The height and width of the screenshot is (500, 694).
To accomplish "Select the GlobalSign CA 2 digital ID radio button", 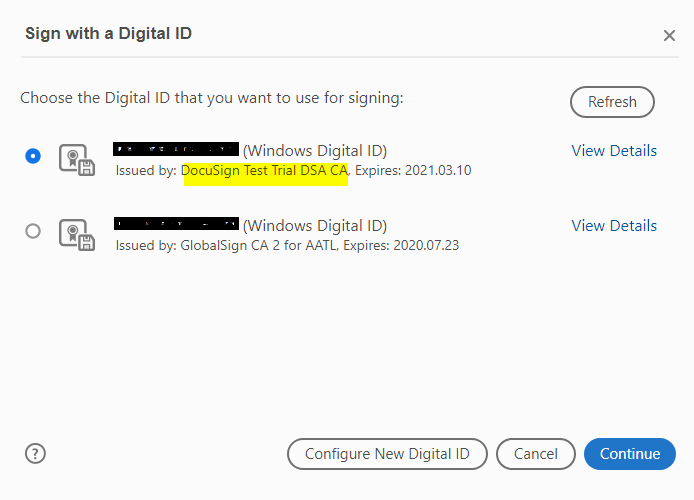I will coord(33,231).
